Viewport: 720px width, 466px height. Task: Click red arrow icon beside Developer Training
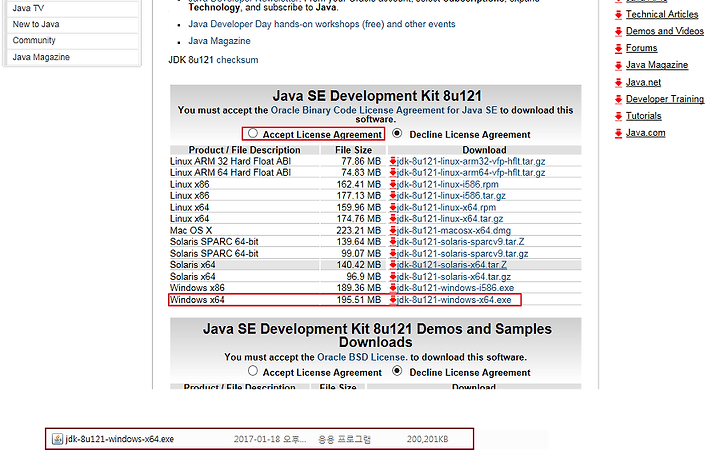click(619, 100)
